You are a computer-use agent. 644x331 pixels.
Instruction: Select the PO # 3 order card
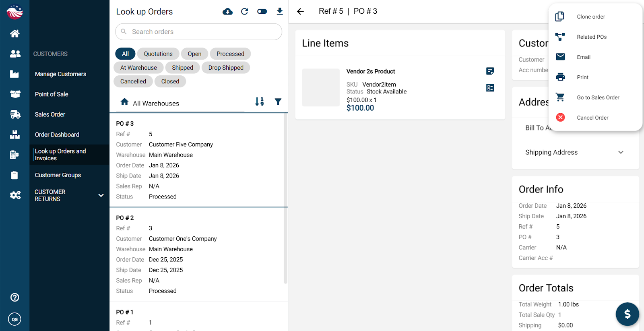(x=198, y=160)
